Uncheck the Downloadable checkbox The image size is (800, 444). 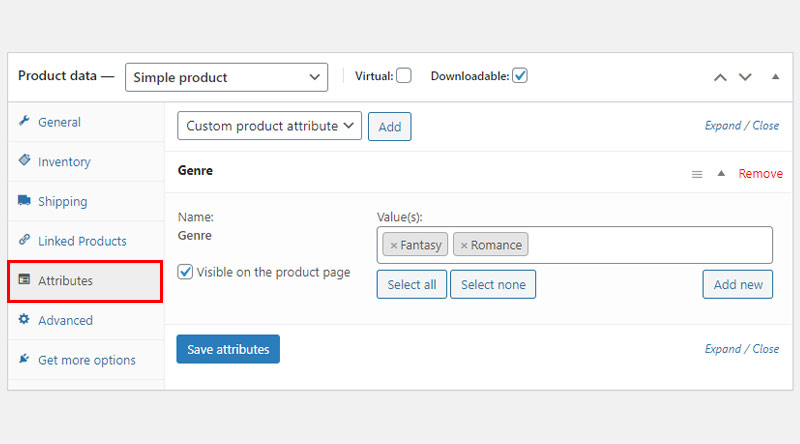(520, 76)
